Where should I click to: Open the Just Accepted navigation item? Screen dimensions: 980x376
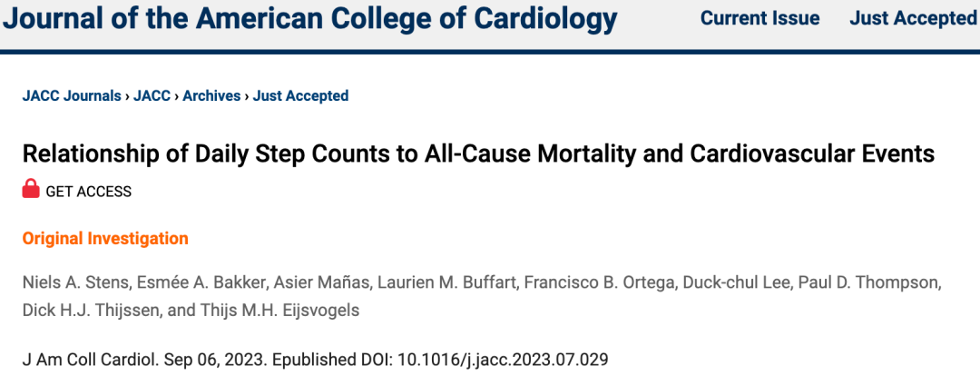(912, 18)
